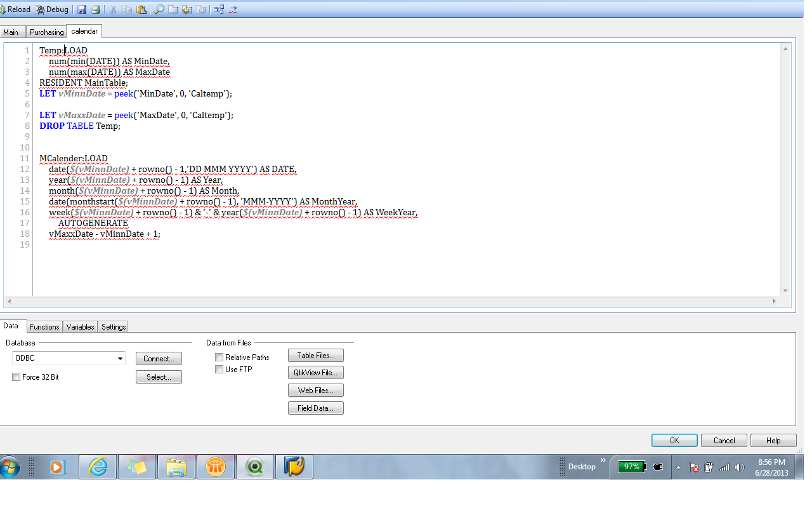Click the volume speaker icon

739,467
